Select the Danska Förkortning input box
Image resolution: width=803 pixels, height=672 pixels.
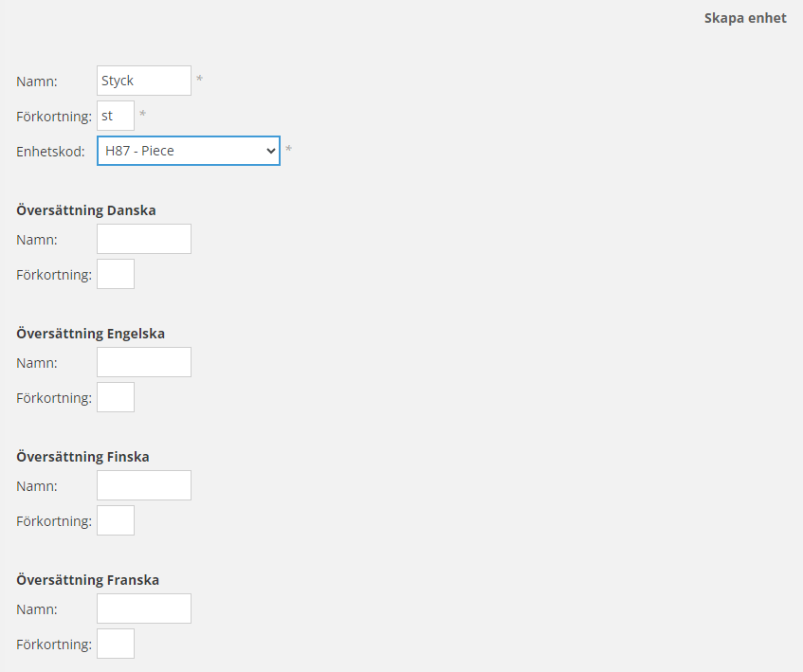[x=116, y=274]
